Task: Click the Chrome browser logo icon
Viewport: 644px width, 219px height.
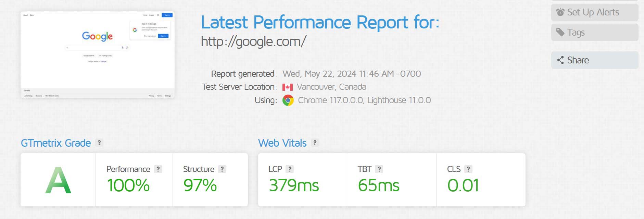Action: (288, 100)
